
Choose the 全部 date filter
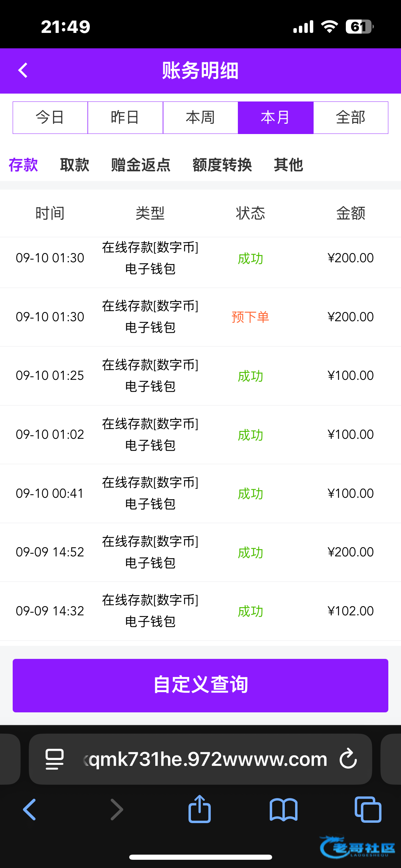(351, 118)
